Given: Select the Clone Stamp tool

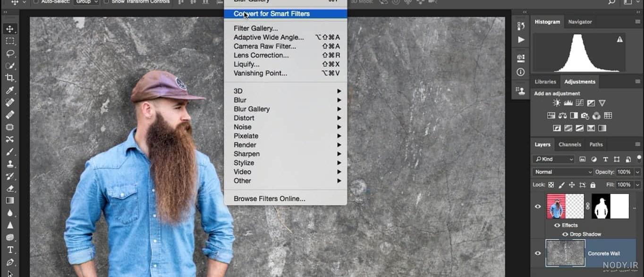Looking at the screenshot, I should [x=10, y=164].
